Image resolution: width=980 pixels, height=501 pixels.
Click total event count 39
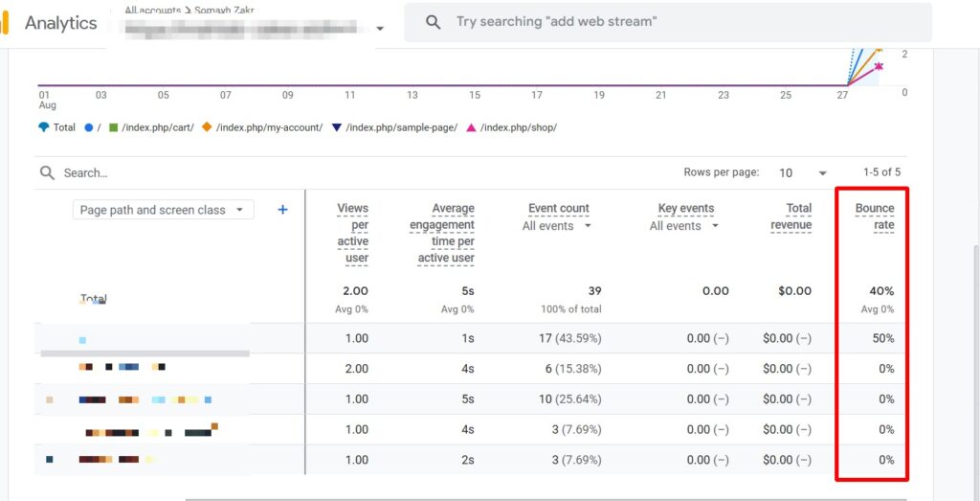(594, 291)
